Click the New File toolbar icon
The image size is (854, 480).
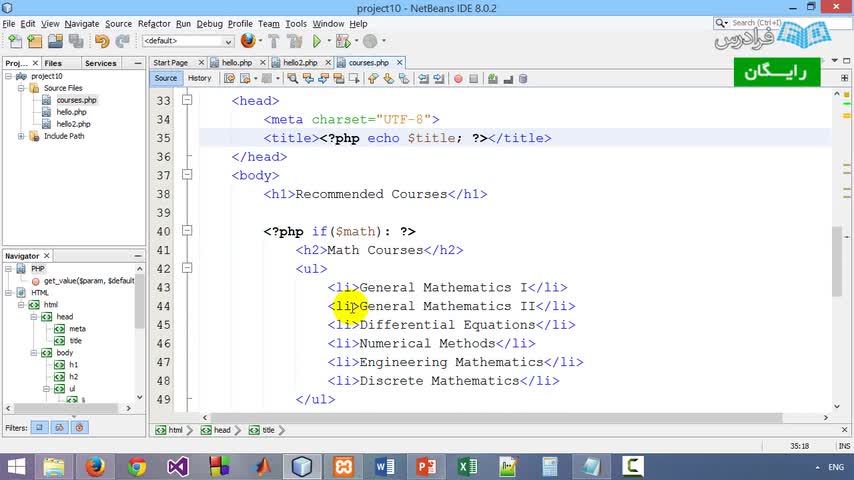tap(15, 41)
